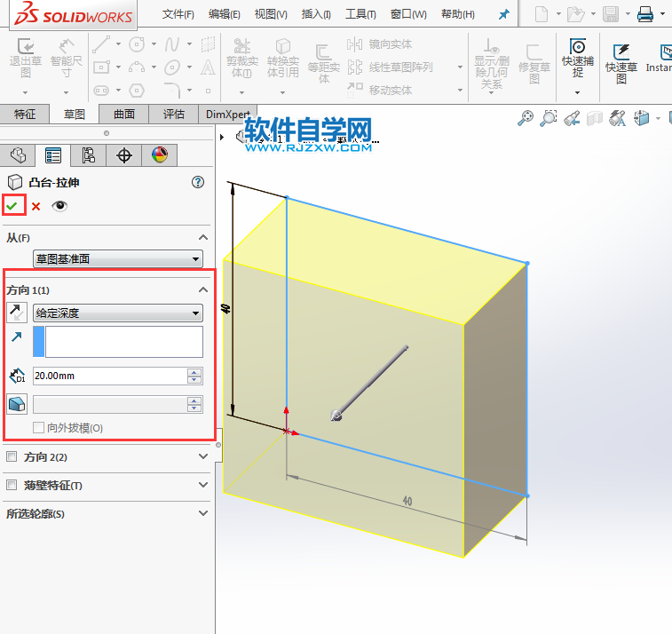
Task: Select the Ellipse sketch tool
Action: coord(172,67)
